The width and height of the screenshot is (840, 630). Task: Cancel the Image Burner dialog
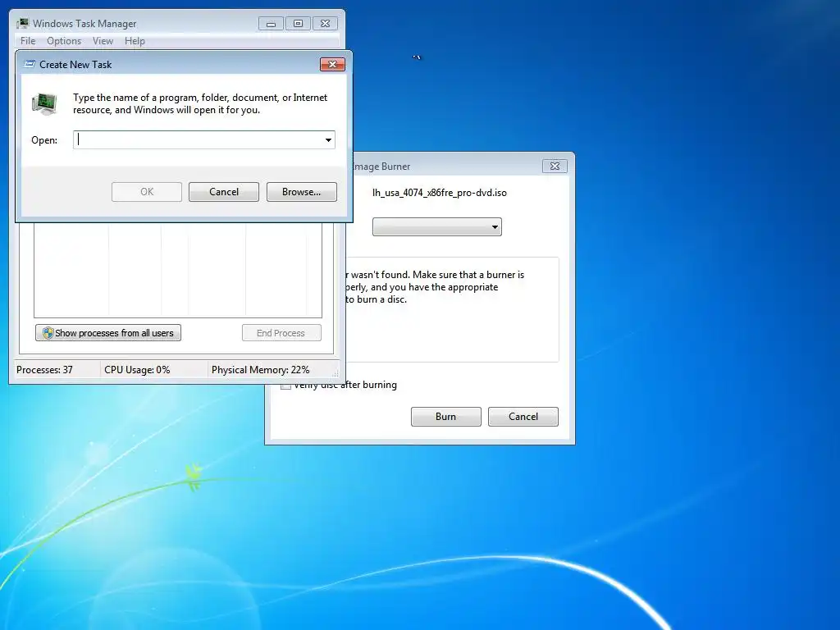click(x=523, y=416)
